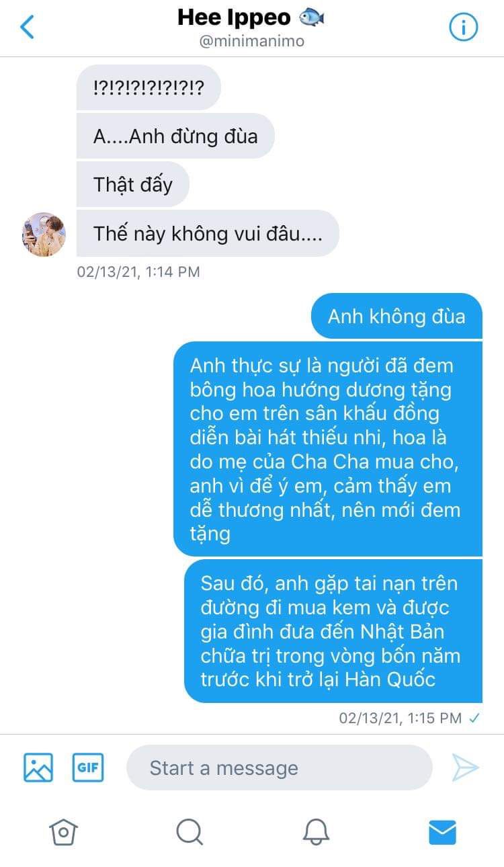The width and height of the screenshot is (504, 867).
Task: Tap the @minimanimo handle
Action: point(252,41)
